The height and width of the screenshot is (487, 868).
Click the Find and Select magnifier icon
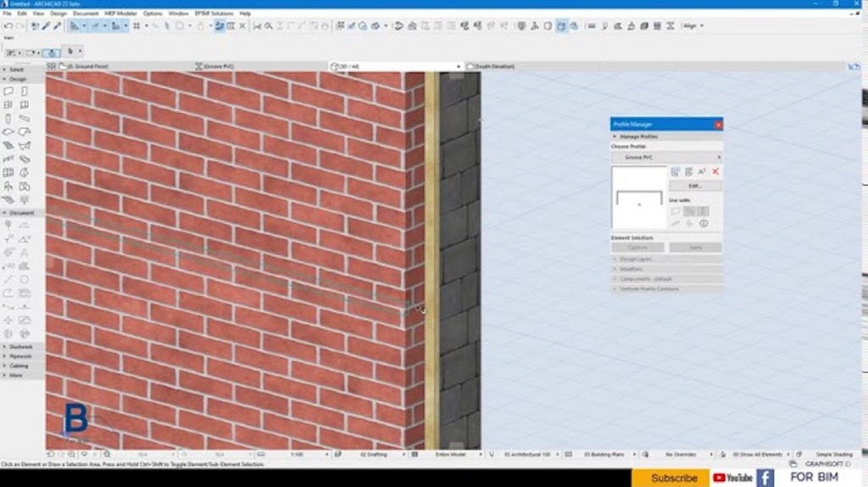click(269, 26)
